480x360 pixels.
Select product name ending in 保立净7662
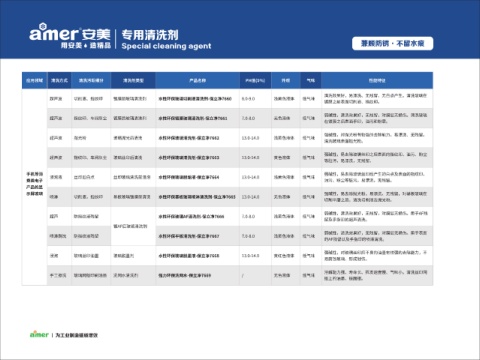[189, 138]
